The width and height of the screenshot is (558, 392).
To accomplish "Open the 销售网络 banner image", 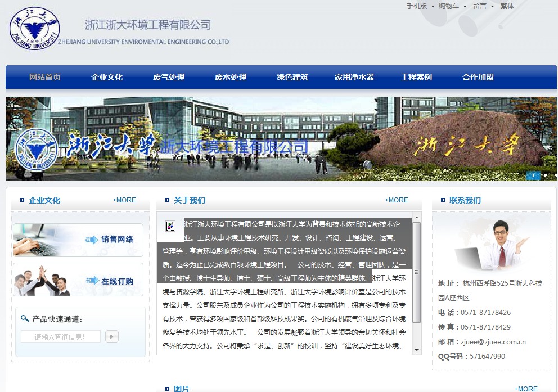I will [78, 240].
